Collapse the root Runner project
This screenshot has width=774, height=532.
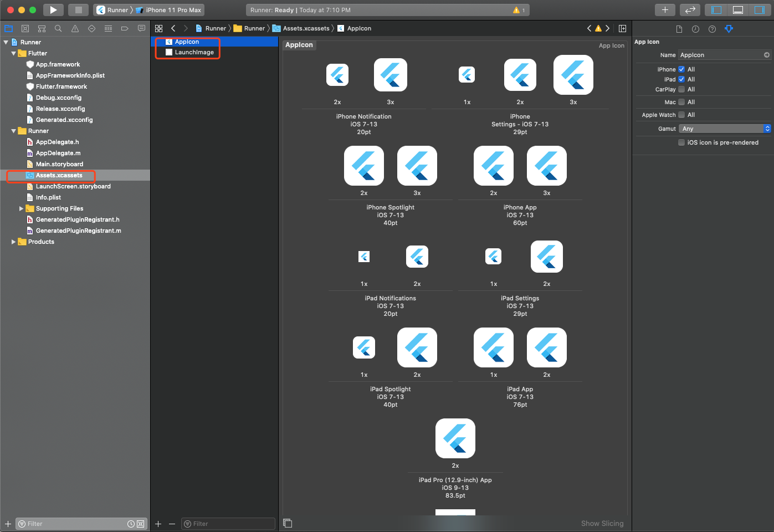pyautogui.click(x=6, y=42)
